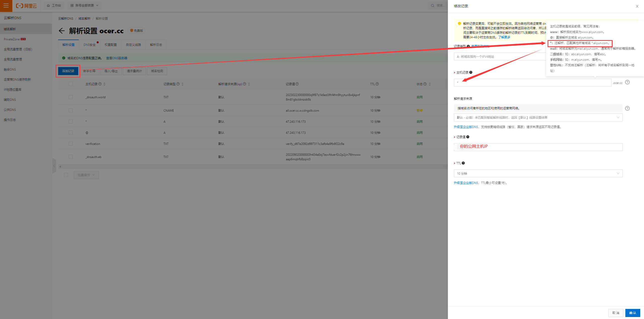Click help icon beside 解析请求来源(isp) header
This screenshot has height=319, width=644.
[x=244, y=84]
